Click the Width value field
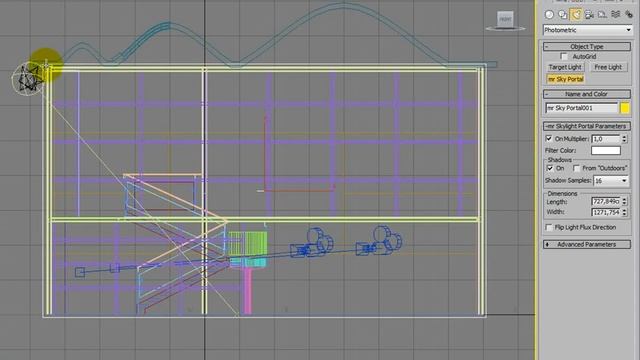640x360 pixels. pyautogui.click(x=606, y=212)
